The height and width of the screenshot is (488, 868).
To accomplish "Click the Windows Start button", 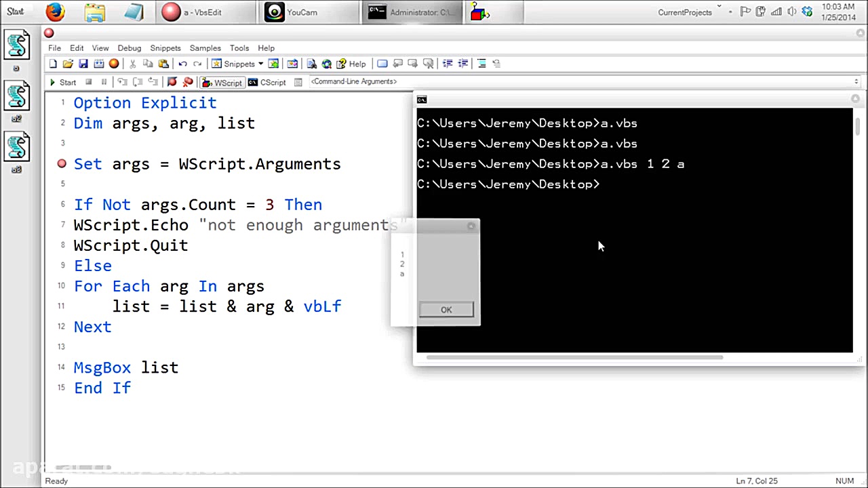I will (x=16, y=12).
